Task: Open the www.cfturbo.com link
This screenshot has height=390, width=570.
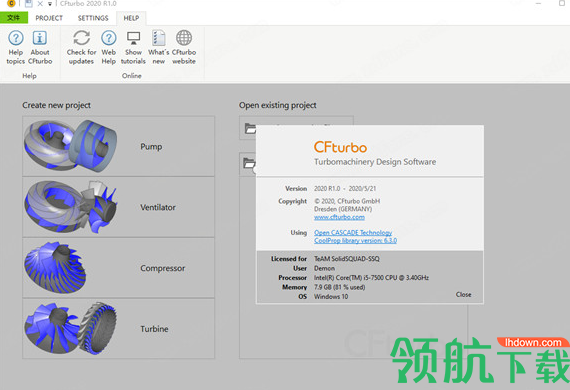Action: tap(339, 217)
